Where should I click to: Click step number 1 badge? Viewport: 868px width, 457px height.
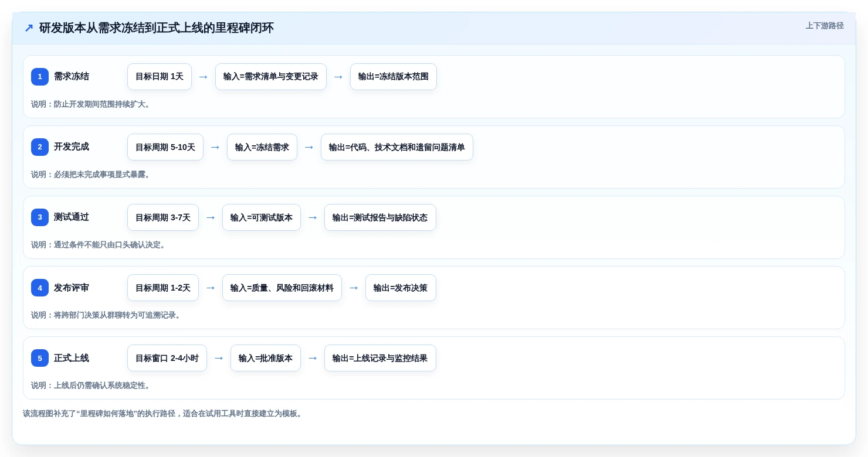pyautogui.click(x=40, y=77)
